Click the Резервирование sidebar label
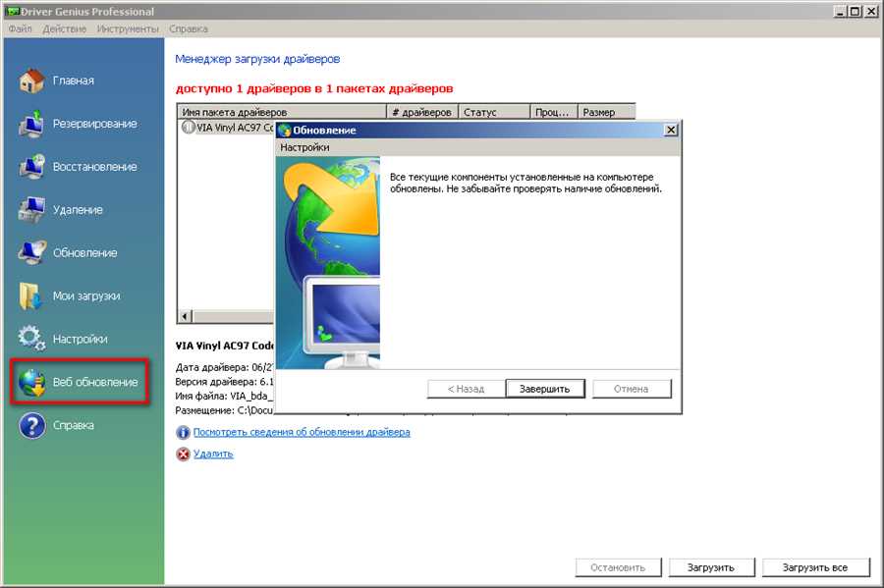 click(94, 124)
